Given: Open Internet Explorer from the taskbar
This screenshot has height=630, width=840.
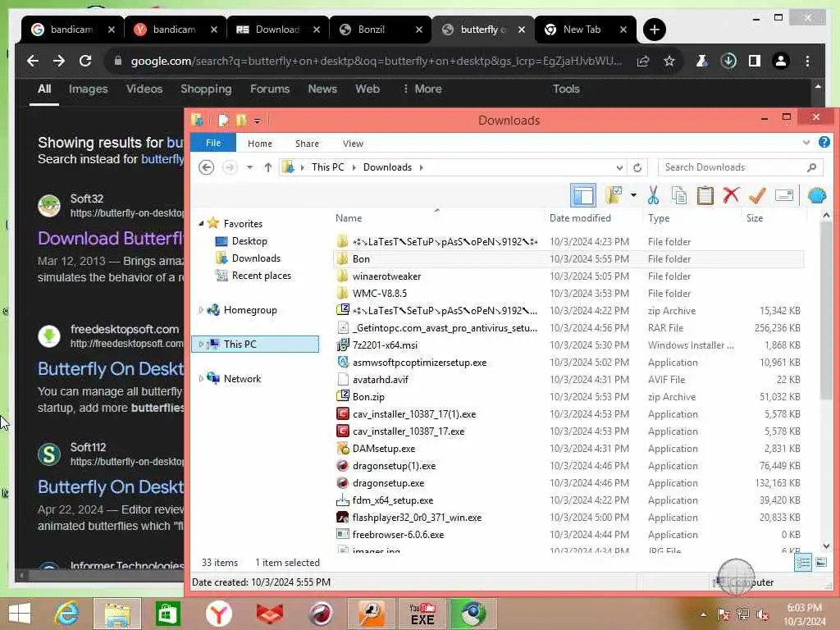Looking at the screenshot, I should [x=67, y=614].
